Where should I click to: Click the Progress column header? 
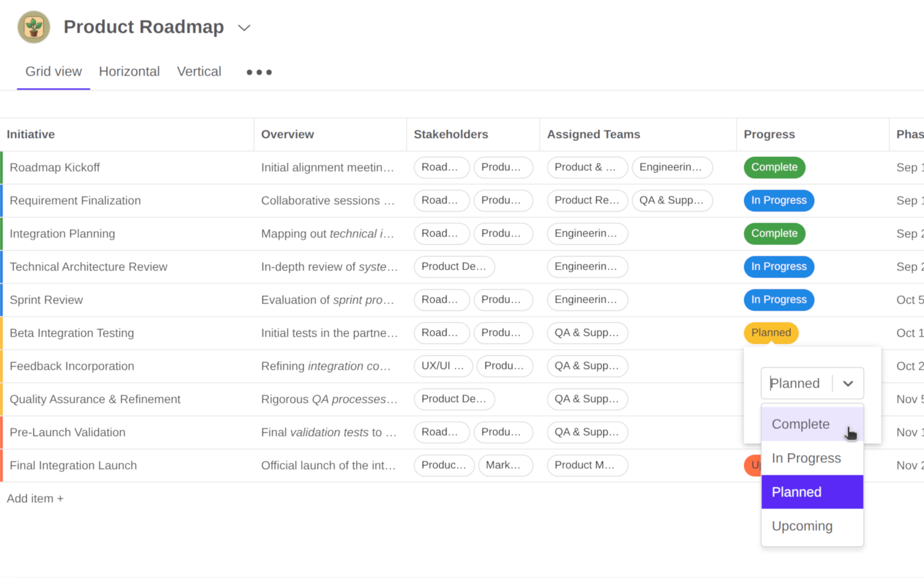[769, 134]
